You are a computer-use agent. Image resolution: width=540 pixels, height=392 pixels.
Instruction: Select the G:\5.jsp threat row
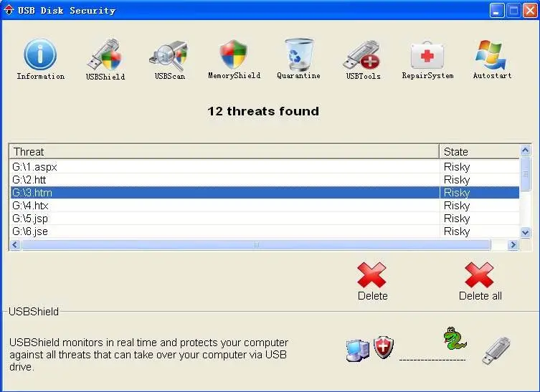(x=265, y=219)
